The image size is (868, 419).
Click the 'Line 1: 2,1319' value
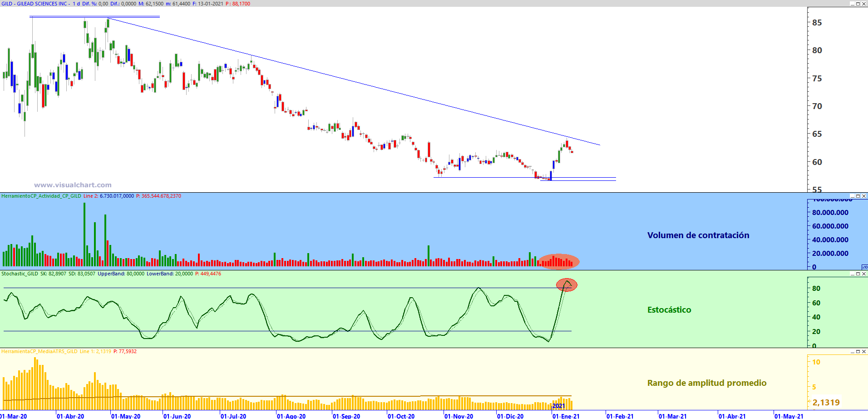(x=95, y=351)
